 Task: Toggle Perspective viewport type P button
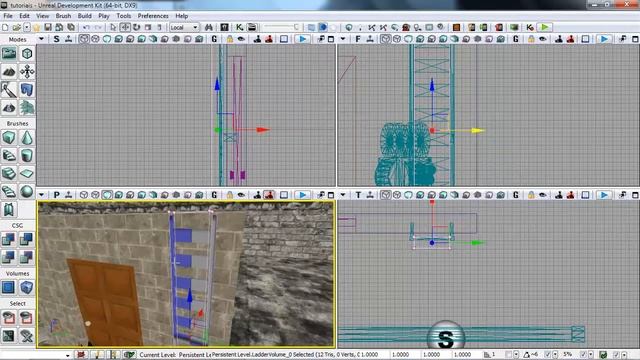(56, 195)
